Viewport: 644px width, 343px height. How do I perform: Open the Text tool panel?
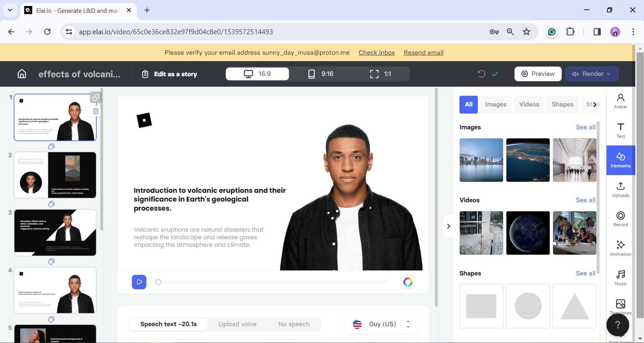[x=621, y=131]
